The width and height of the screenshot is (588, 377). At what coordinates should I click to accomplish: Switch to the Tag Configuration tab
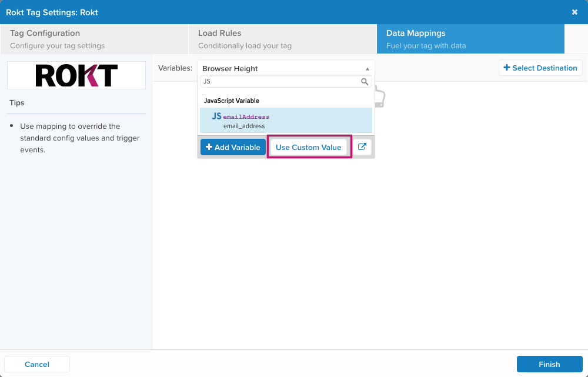click(x=94, y=39)
